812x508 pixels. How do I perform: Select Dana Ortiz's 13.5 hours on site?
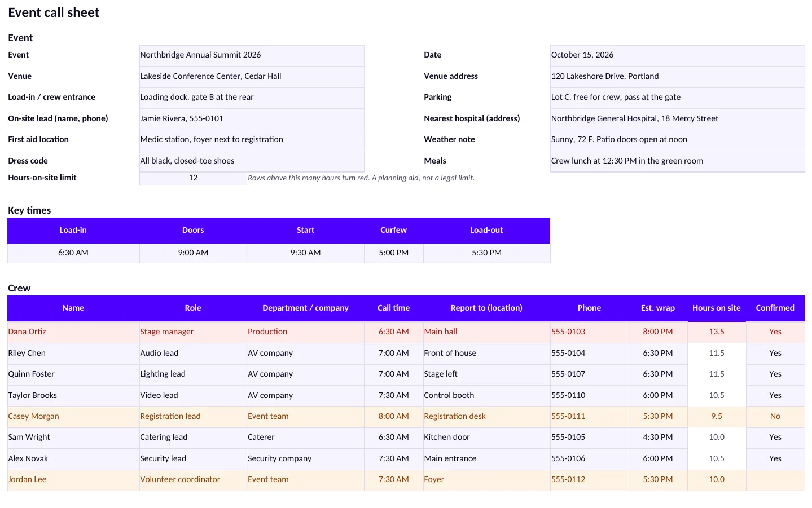717,332
